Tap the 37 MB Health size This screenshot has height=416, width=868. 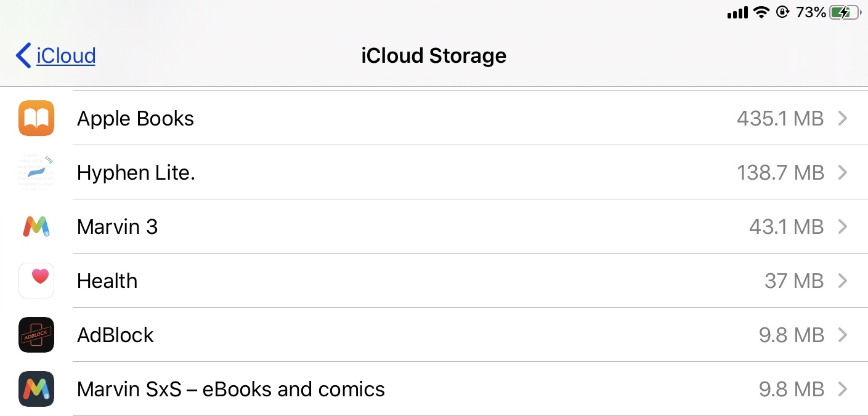[x=793, y=281]
